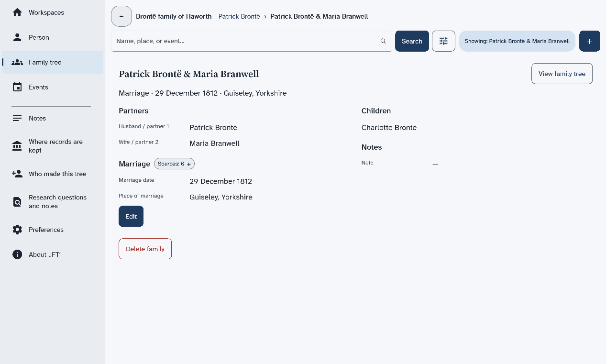Screen dimensions: 606x364
Task: Open wife Maria Branwell record
Action: [x=214, y=143]
